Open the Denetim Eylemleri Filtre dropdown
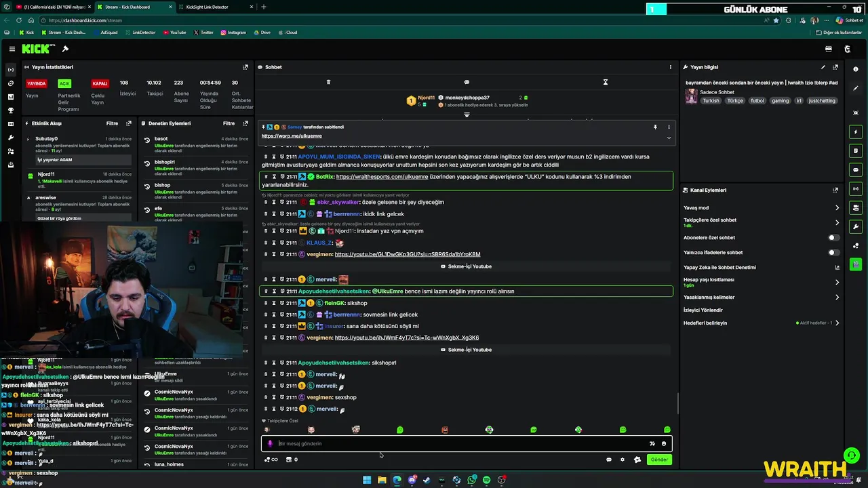868x488 pixels. (229, 123)
